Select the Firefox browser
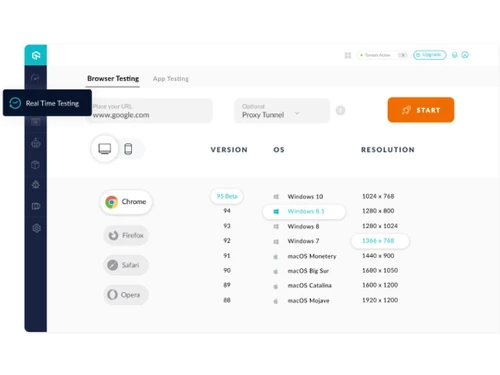Image resolution: width=500 pixels, height=375 pixels. tap(126, 235)
